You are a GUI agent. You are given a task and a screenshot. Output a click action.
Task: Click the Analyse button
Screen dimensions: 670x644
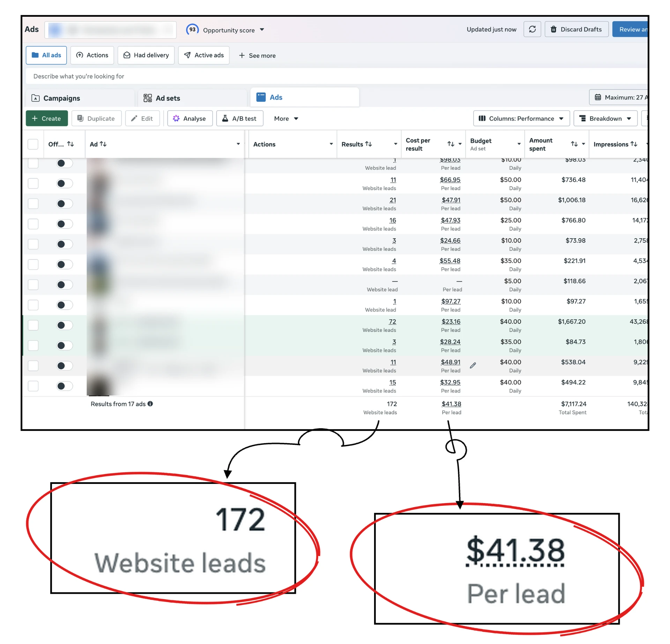pos(190,119)
